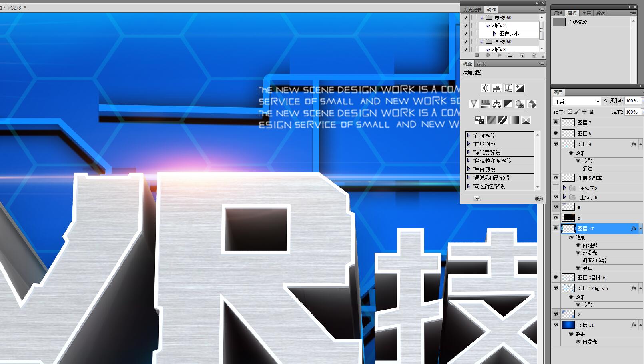Add a Gradient Map adjustment
644x364 pixels.
[514, 120]
